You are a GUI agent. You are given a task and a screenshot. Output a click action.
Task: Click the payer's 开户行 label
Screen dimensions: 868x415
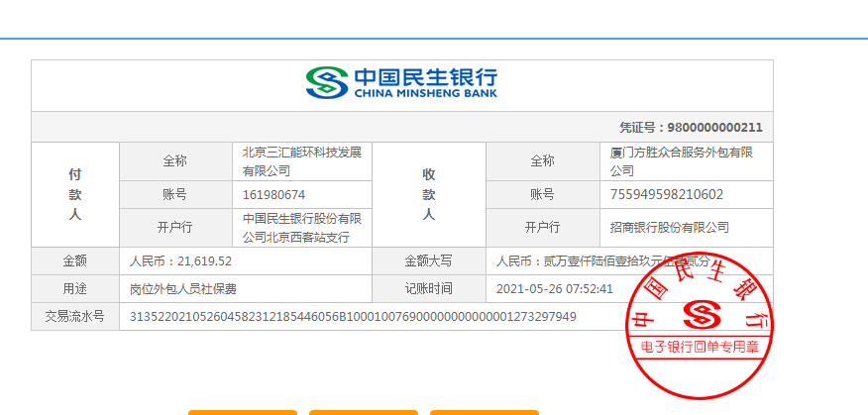[175, 228]
